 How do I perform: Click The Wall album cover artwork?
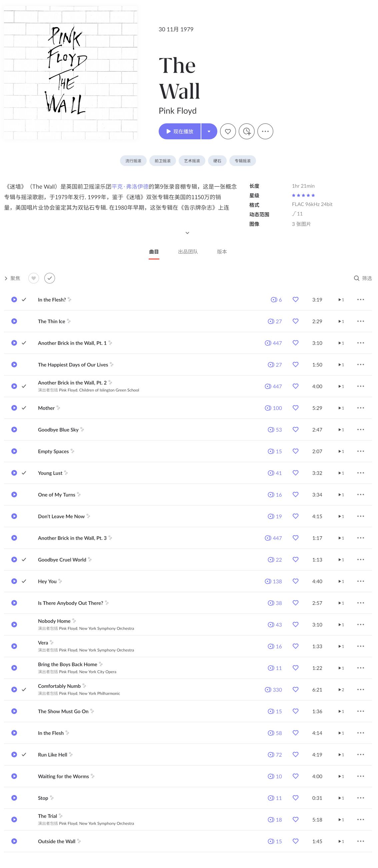(70, 72)
